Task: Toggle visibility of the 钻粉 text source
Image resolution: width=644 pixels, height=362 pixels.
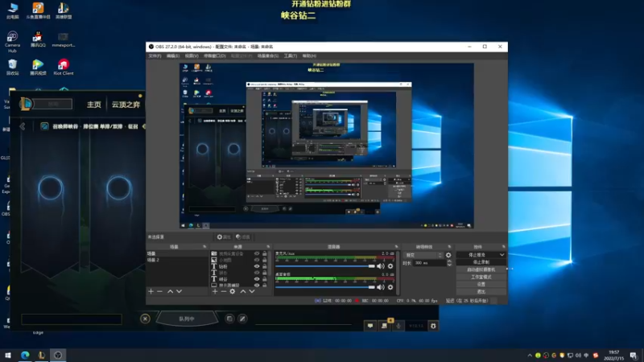Action: [257, 266]
